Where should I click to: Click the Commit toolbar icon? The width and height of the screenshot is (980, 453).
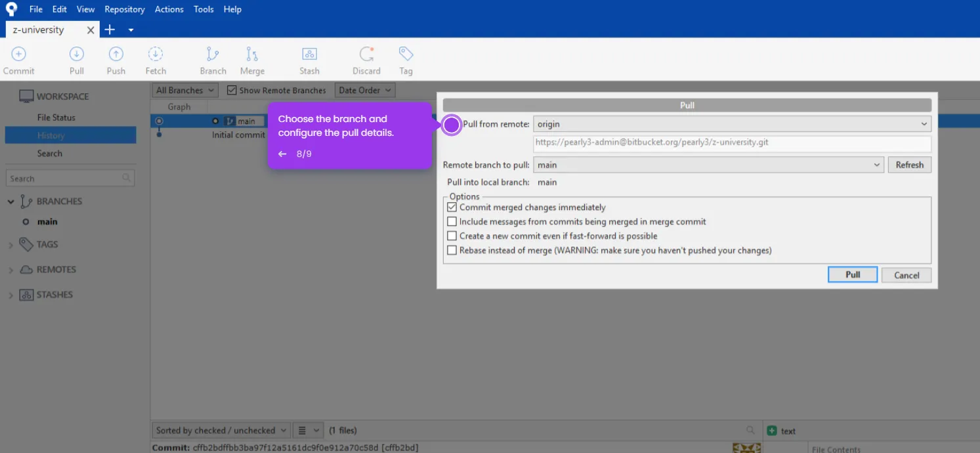point(18,54)
